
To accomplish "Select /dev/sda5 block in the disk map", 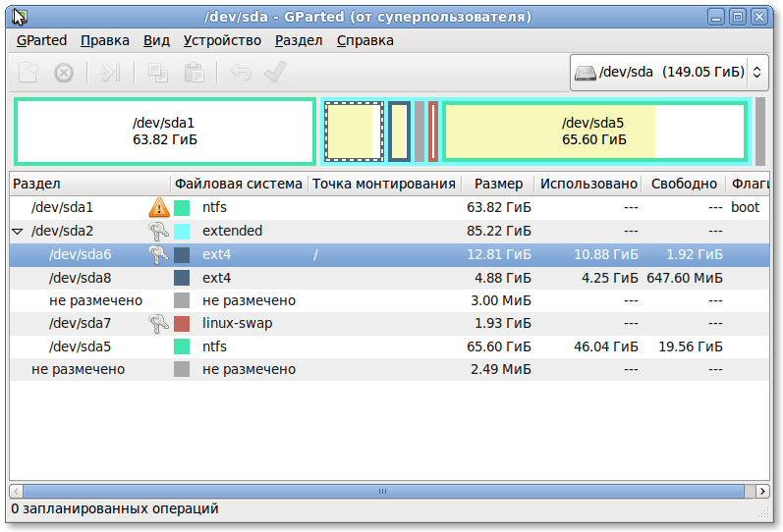I will tap(594, 132).
